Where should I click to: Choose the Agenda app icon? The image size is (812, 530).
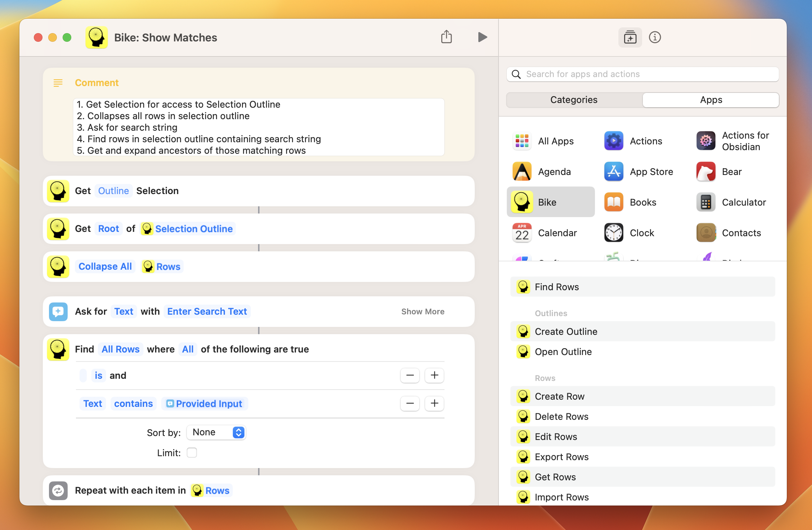click(522, 172)
